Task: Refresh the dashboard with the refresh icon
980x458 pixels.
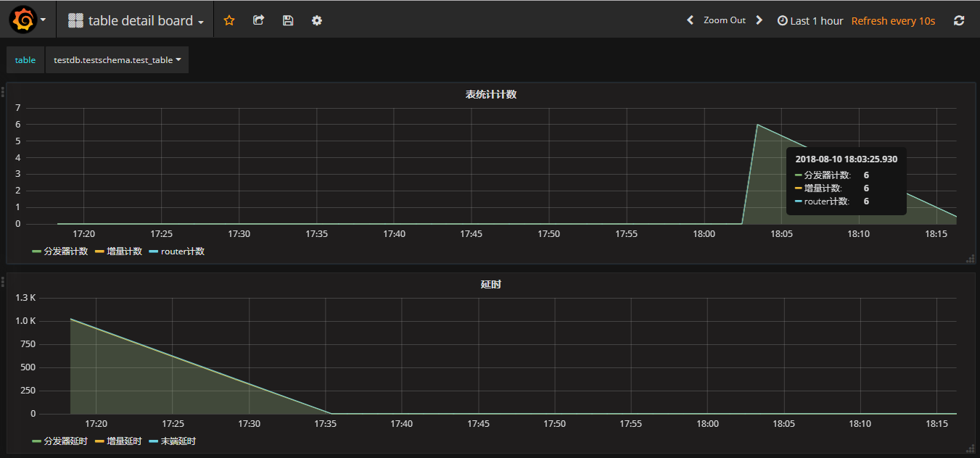Action: click(x=959, y=20)
